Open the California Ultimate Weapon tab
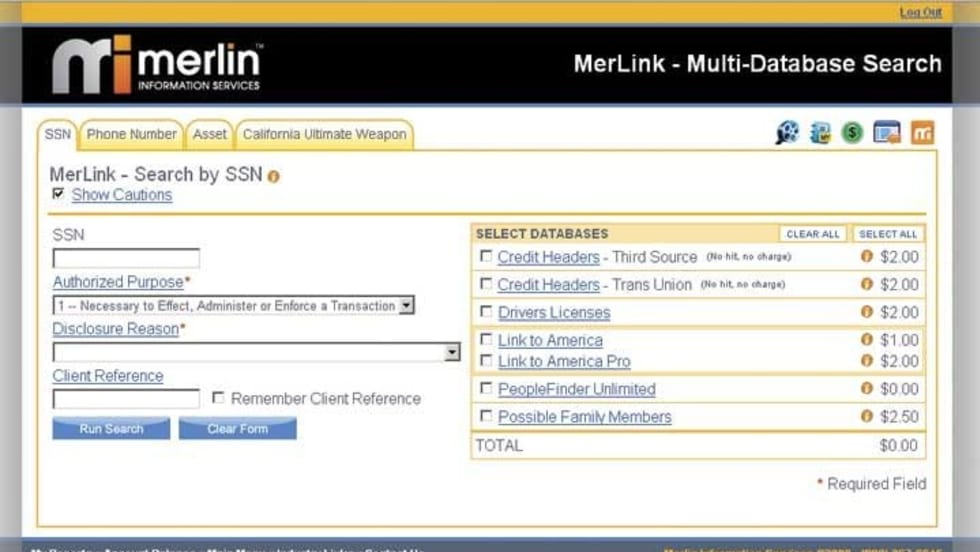The width and height of the screenshot is (980, 552). click(324, 134)
